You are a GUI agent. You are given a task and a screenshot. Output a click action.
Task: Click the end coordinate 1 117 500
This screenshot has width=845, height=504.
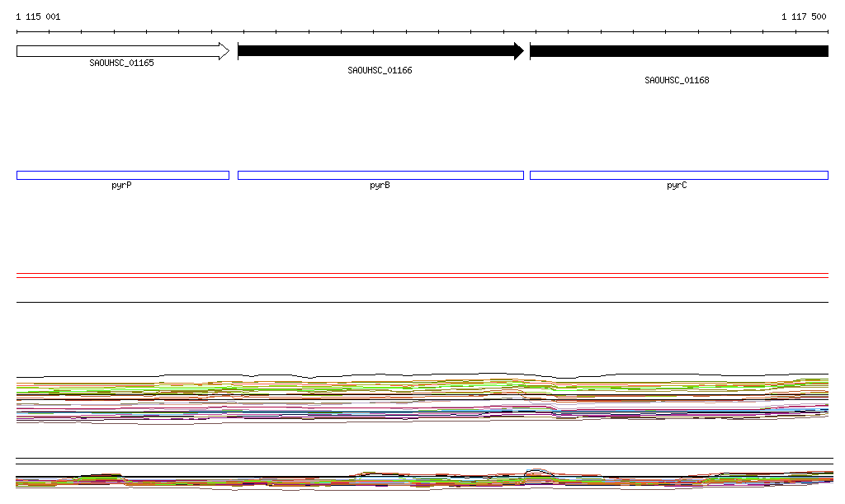click(804, 16)
